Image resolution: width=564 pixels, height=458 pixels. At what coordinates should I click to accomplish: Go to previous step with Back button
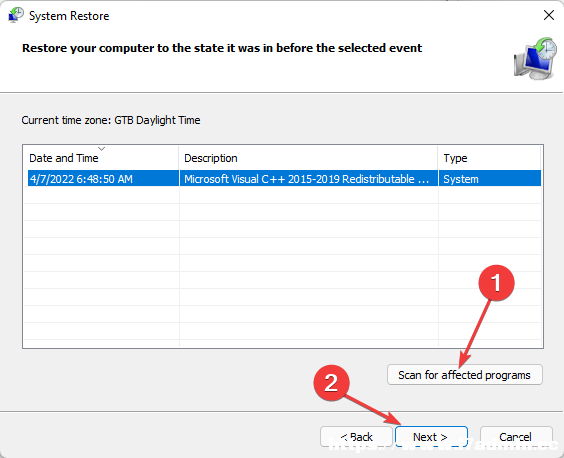click(x=356, y=437)
